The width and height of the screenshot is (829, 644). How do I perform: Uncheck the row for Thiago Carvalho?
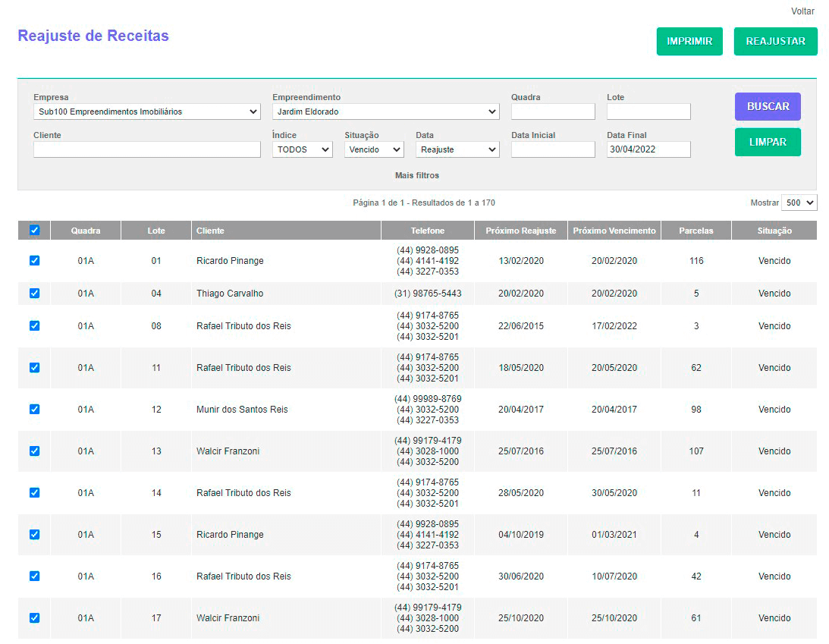(34, 294)
